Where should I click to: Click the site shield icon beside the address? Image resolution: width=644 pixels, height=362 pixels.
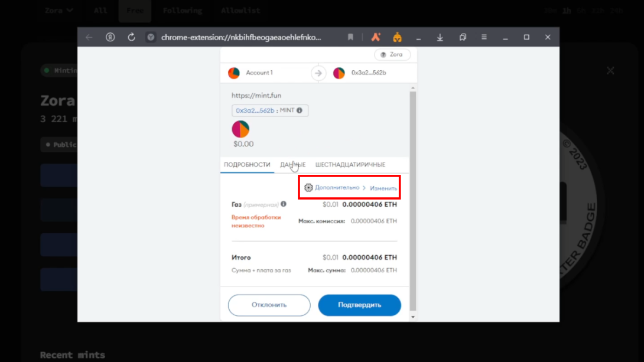point(151,37)
